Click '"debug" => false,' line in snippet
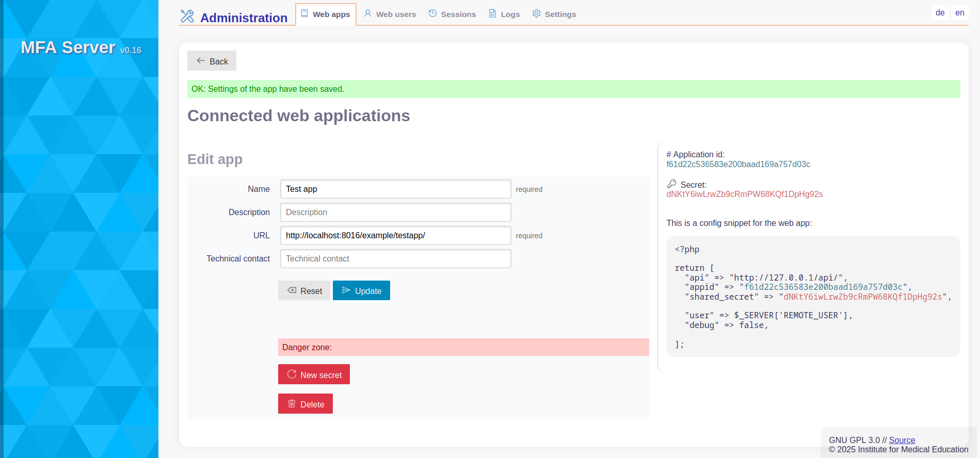Screen dimensions: 980x458 coord(727,325)
